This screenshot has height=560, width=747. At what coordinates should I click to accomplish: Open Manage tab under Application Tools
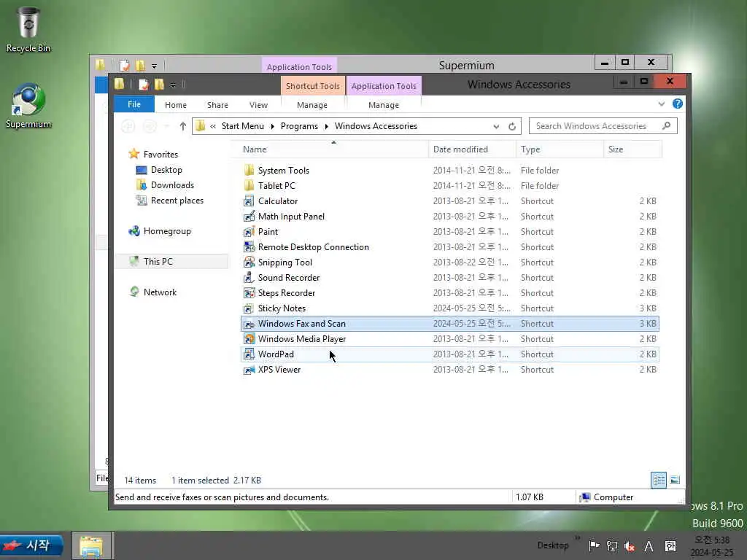pos(384,105)
